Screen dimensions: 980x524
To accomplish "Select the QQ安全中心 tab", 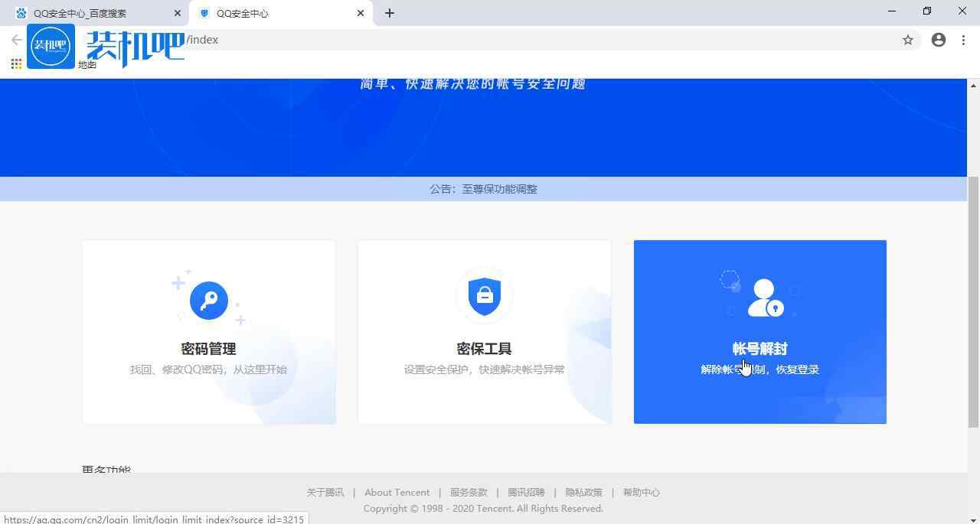I will pos(280,13).
